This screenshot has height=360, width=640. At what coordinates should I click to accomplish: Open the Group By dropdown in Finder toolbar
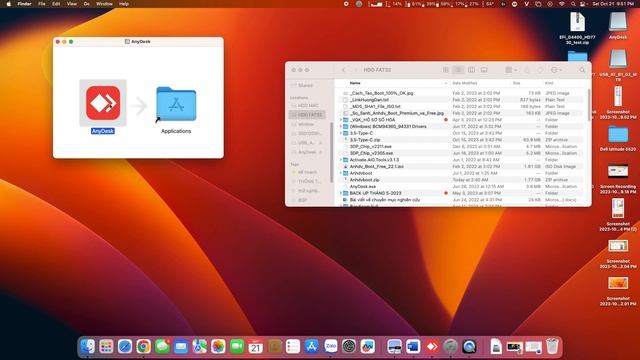tap(511, 70)
